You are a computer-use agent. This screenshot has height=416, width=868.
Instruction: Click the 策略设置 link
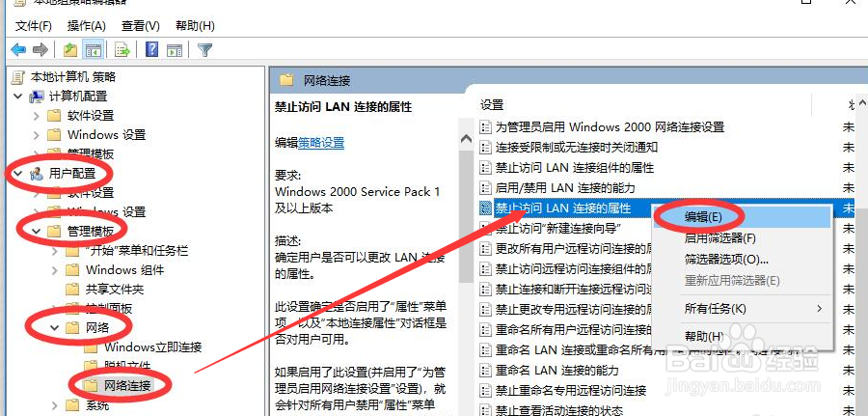click(321, 142)
